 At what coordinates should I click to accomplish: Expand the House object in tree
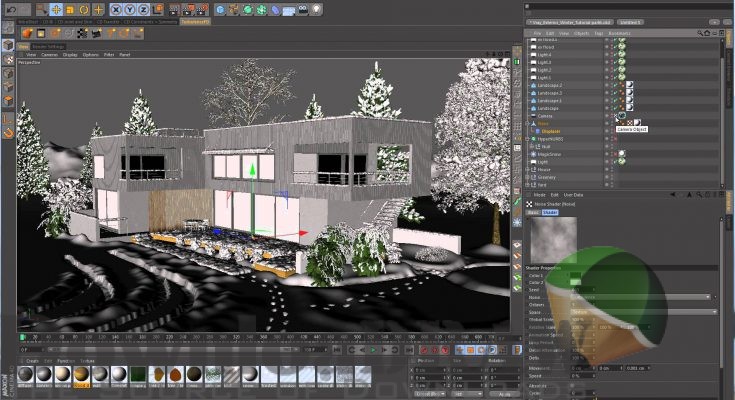coord(530,169)
